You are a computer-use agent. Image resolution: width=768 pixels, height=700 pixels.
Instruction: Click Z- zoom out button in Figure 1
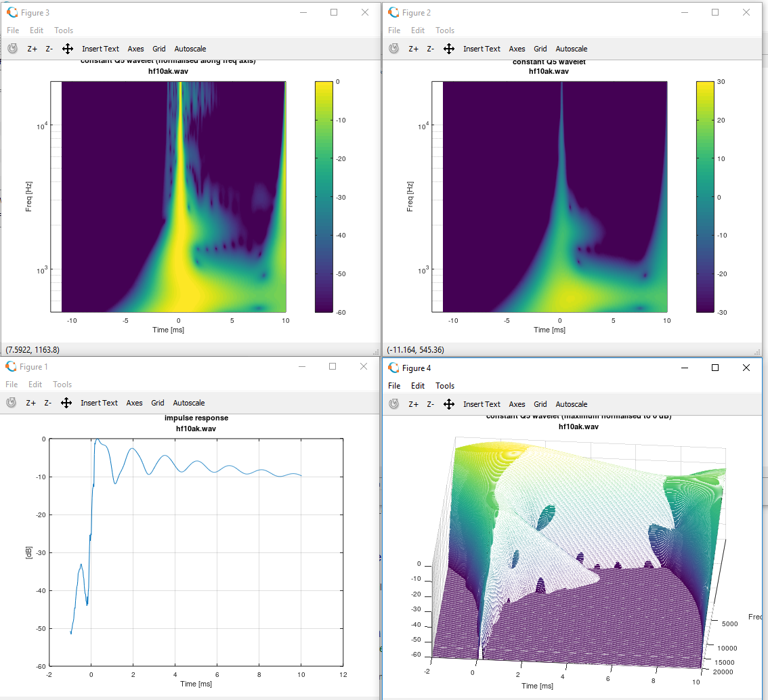(47, 402)
